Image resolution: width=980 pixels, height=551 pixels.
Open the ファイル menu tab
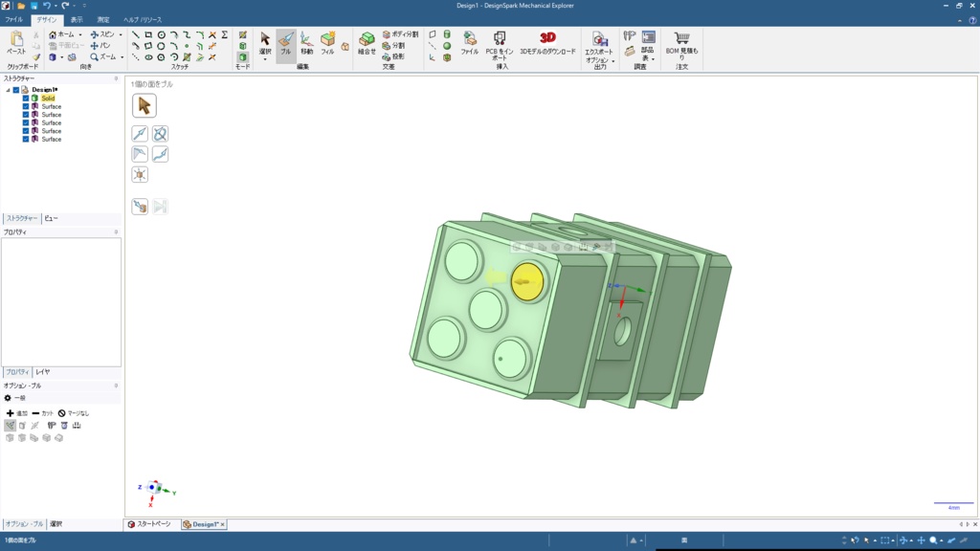(x=13, y=20)
